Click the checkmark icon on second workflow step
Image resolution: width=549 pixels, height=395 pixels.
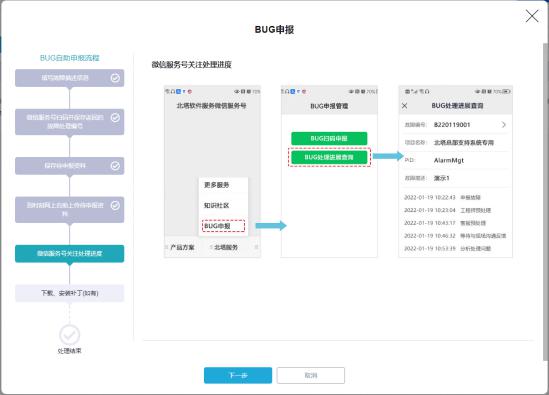(x=115, y=118)
